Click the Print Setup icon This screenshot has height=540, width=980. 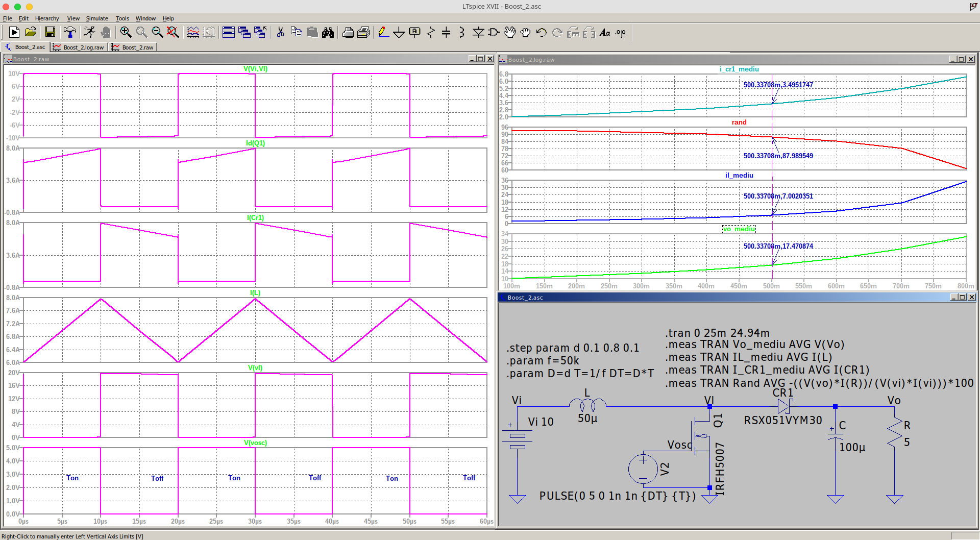pos(348,33)
